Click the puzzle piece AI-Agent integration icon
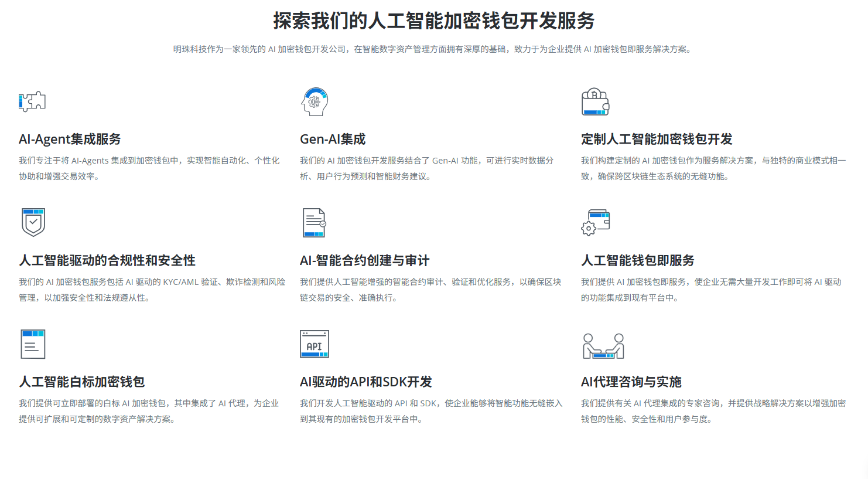This screenshot has height=479, width=868. coord(32,101)
